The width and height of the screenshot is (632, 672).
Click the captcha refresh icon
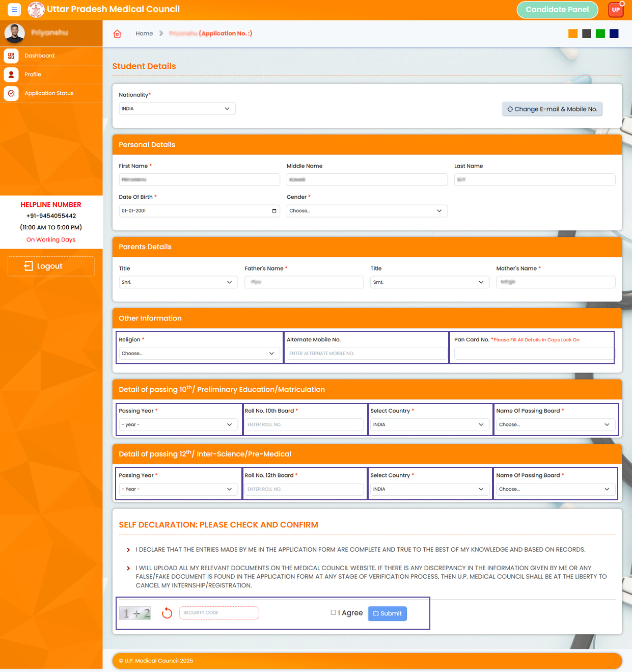coord(167,613)
